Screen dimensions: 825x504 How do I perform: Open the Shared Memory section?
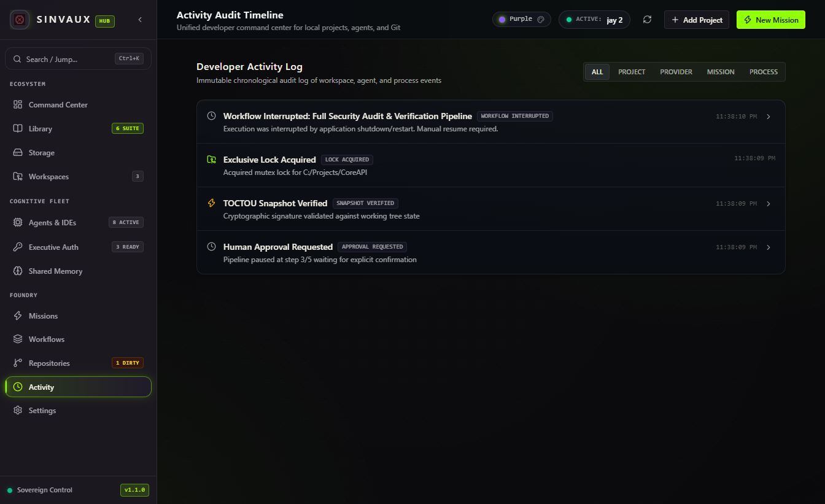79,271
